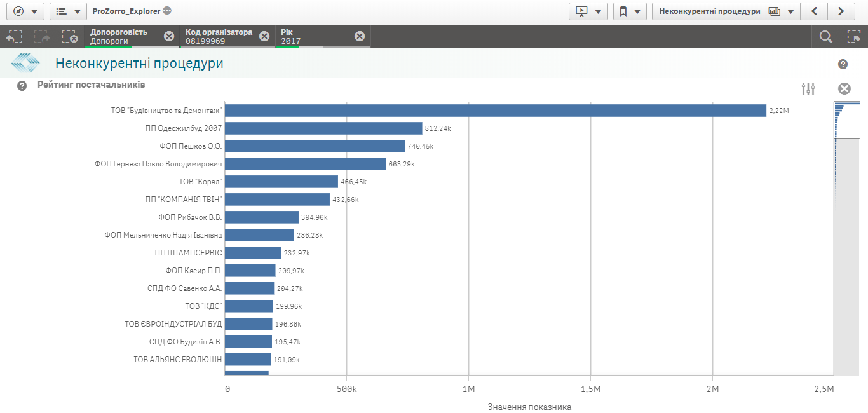Click the step back selection icon
This screenshot has width=868, height=413.
[x=14, y=37]
